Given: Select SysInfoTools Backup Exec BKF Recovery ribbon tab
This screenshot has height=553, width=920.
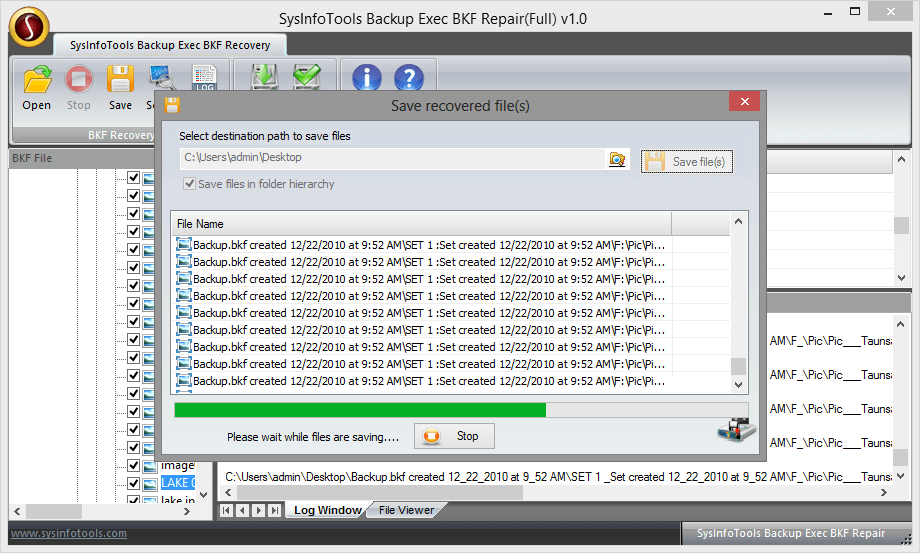Looking at the screenshot, I should (x=170, y=45).
